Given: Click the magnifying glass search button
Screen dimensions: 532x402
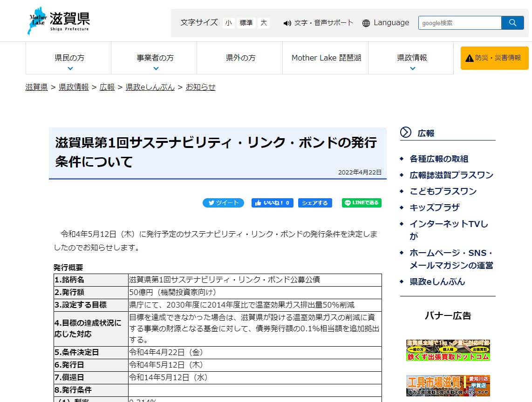Looking at the screenshot, I should (x=512, y=23).
